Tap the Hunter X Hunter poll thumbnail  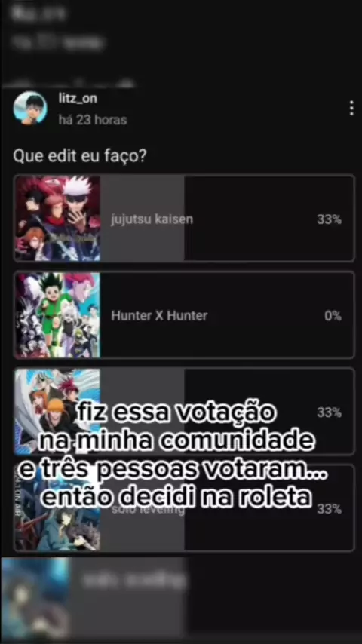(57, 315)
